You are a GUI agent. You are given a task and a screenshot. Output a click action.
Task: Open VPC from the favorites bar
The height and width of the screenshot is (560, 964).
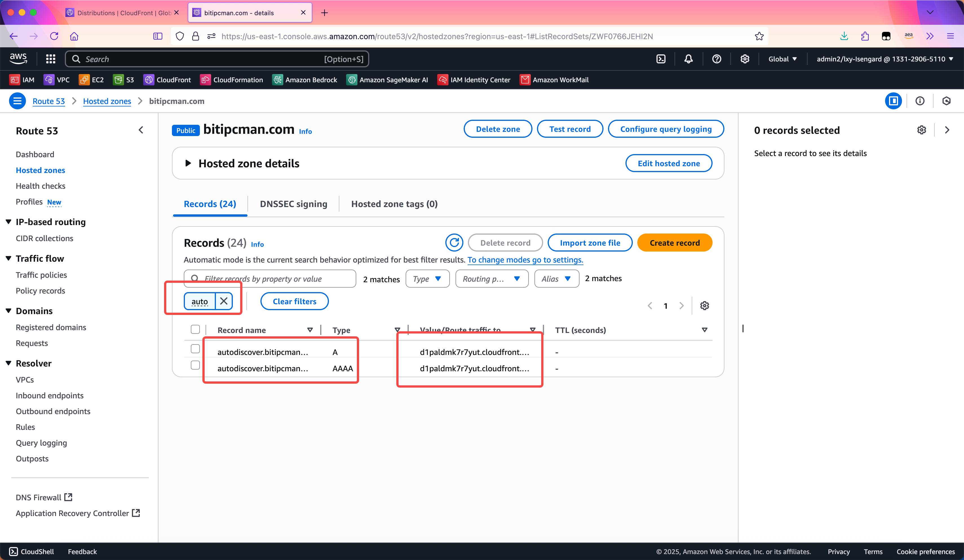pyautogui.click(x=57, y=80)
